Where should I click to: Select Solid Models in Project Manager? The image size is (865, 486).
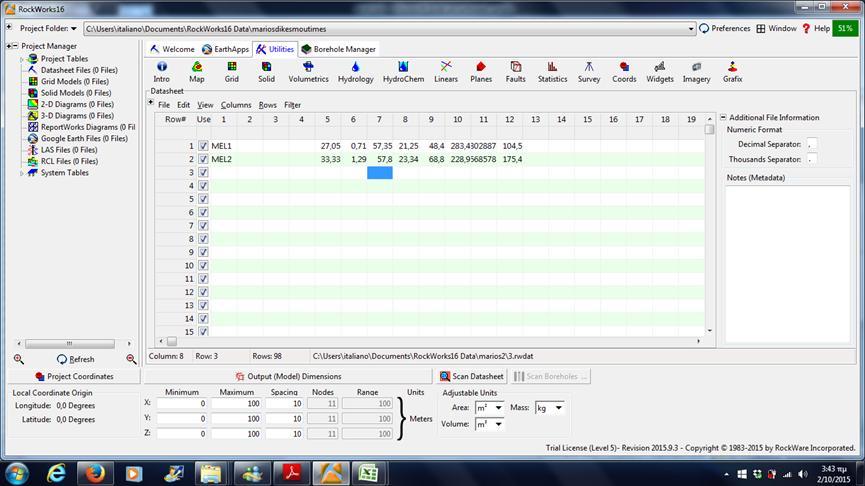click(x=76, y=93)
